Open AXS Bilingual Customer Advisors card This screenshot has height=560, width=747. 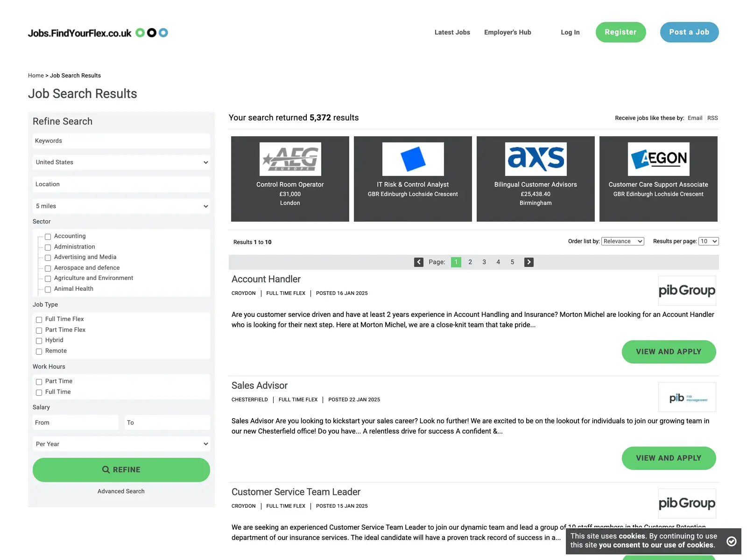click(x=536, y=179)
